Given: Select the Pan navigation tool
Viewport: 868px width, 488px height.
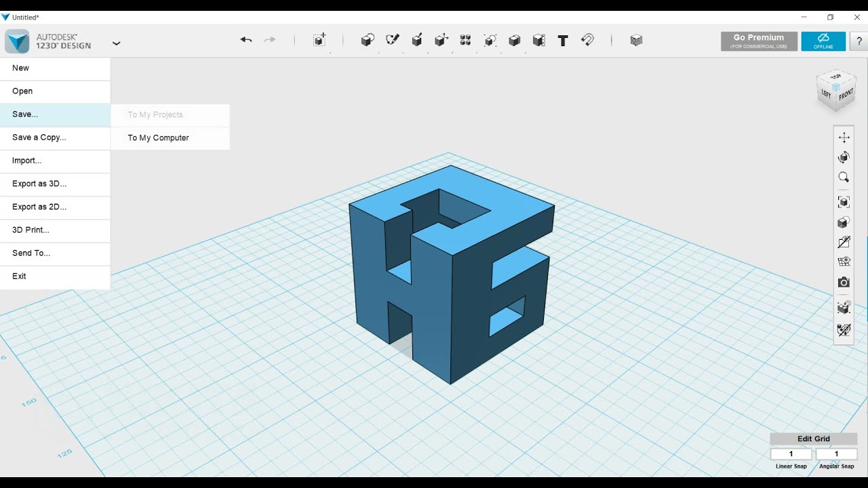Looking at the screenshot, I should pyautogui.click(x=844, y=138).
